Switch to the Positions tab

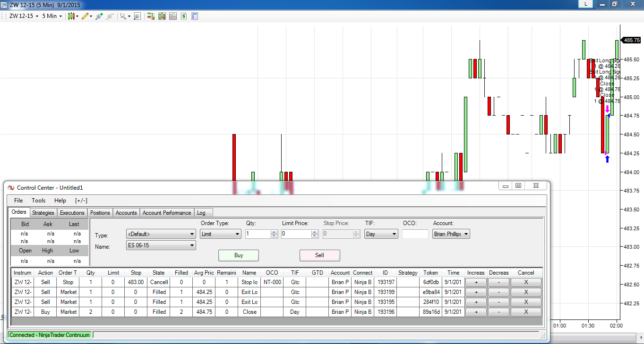(100, 213)
